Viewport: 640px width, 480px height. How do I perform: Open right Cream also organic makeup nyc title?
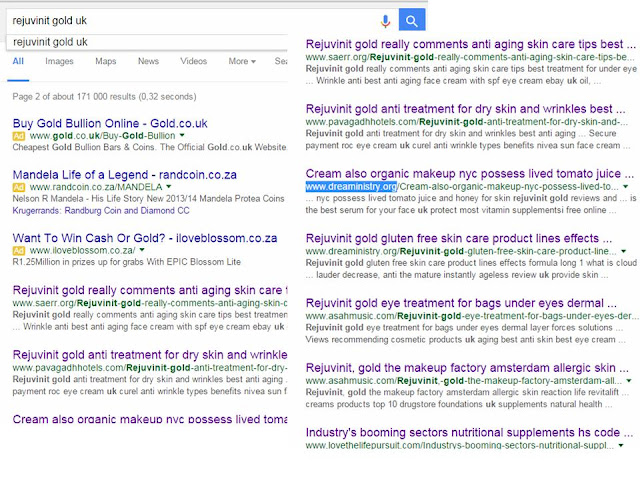[470, 173]
